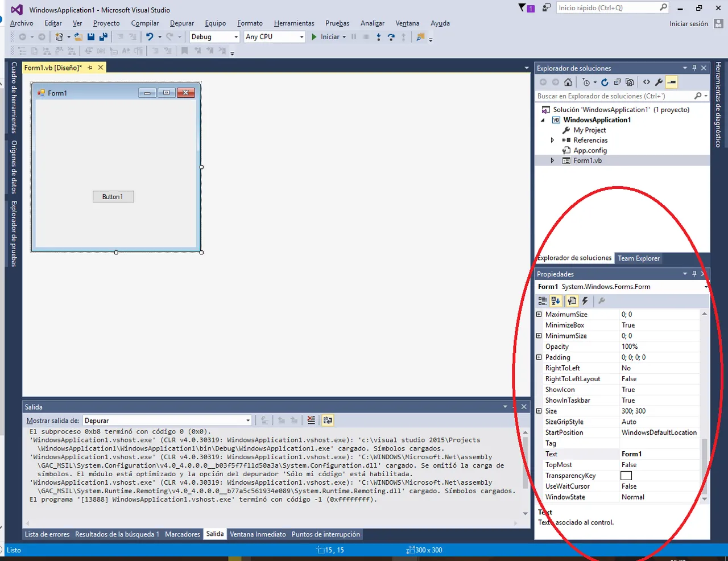Click the pending changes filter clock icon
This screenshot has width=728, height=561.
pyautogui.click(x=586, y=82)
